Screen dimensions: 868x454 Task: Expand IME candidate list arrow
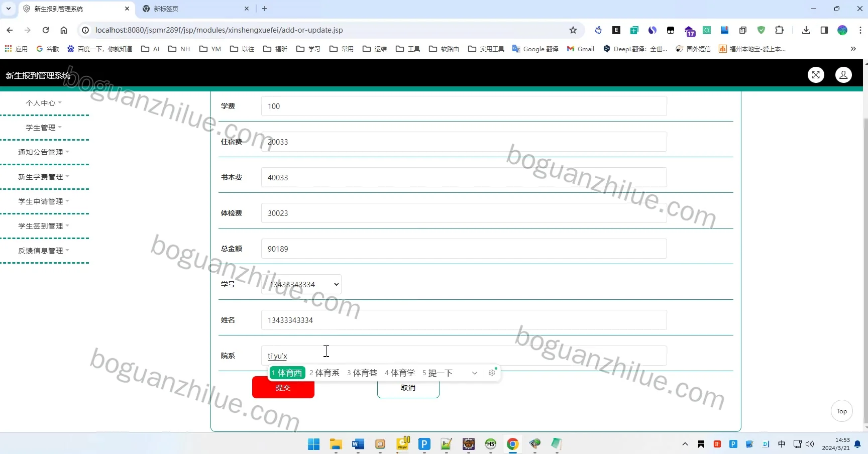474,373
